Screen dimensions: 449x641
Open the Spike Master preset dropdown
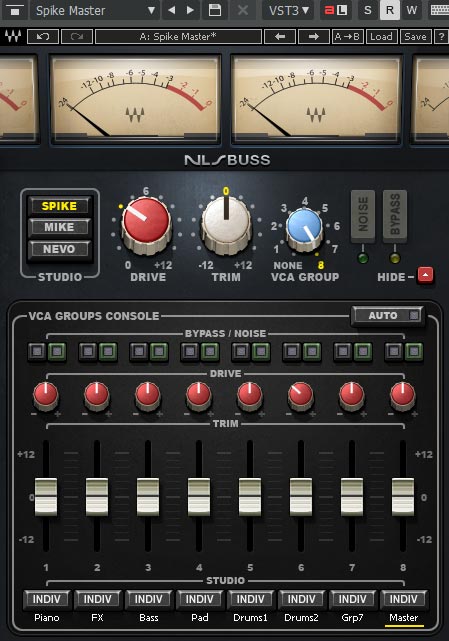tap(94, 10)
